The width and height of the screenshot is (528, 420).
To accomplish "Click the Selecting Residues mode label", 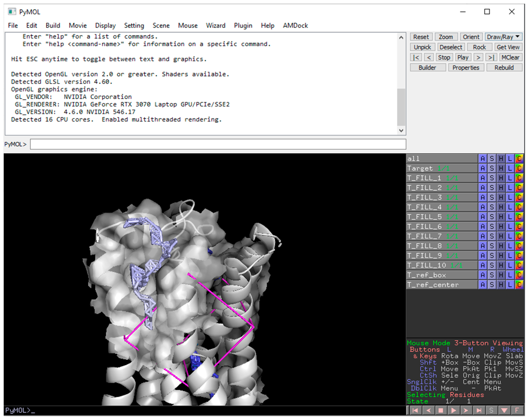I will (x=445, y=395).
